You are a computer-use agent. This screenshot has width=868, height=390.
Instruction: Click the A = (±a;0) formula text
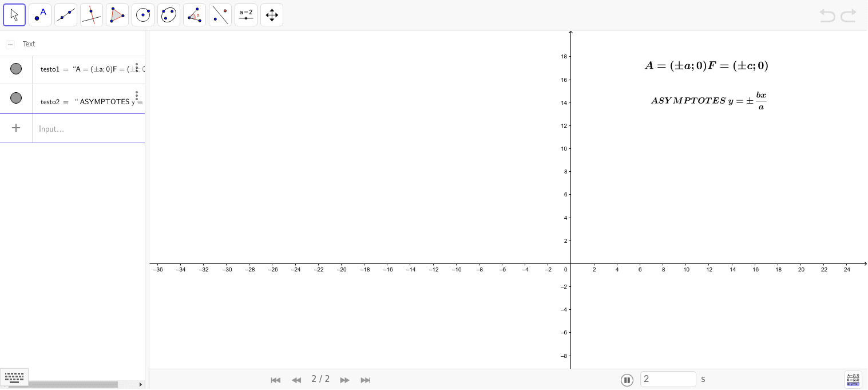[707, 66]
